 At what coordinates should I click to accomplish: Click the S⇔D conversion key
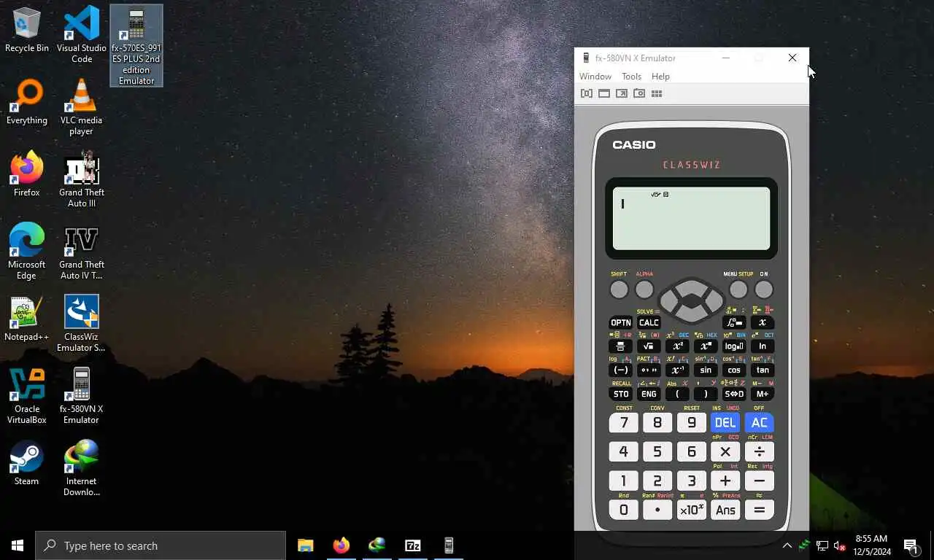[734, 394]
